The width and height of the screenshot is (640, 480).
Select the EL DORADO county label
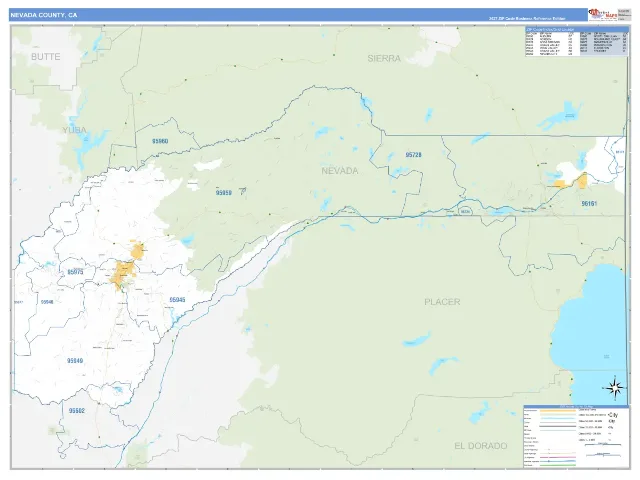coord(481,446)
